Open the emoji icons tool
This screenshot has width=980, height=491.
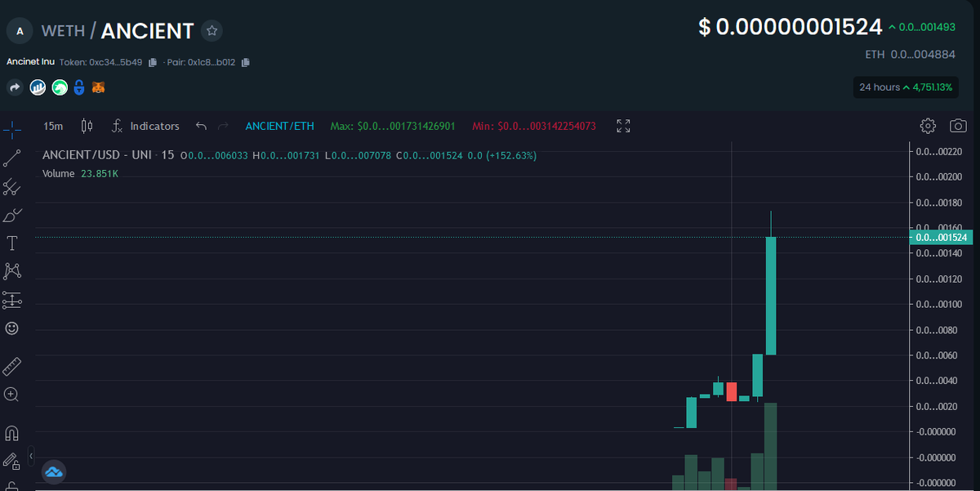[x=12, y=328]
